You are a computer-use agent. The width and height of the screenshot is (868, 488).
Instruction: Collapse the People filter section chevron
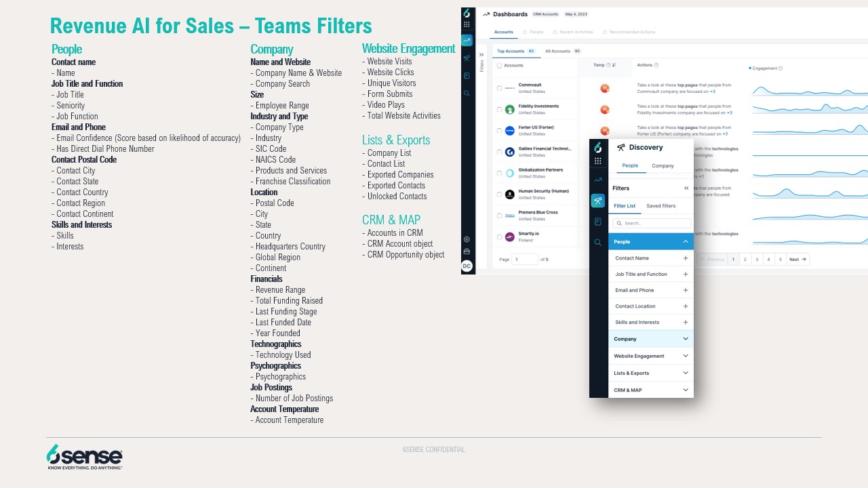click(686, 242)
